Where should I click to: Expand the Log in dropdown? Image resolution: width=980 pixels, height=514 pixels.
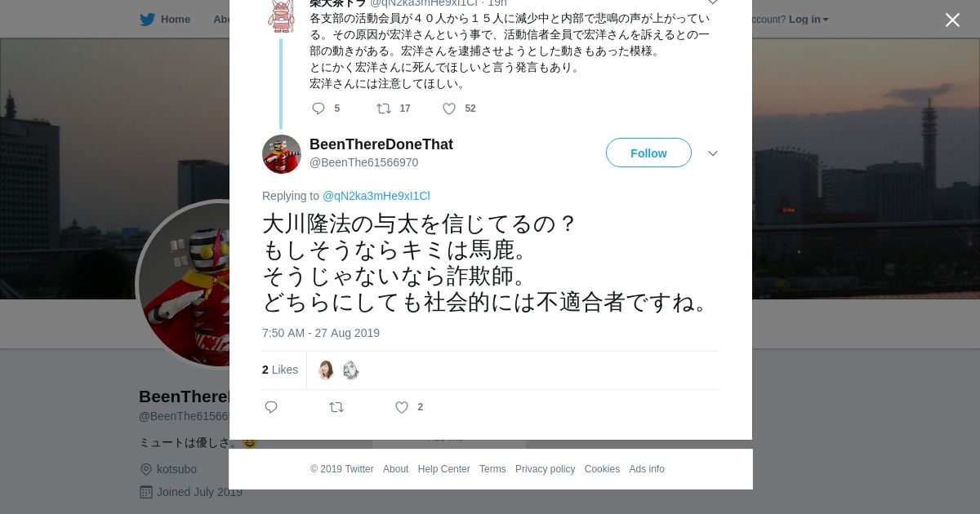(x=808, y=20)
